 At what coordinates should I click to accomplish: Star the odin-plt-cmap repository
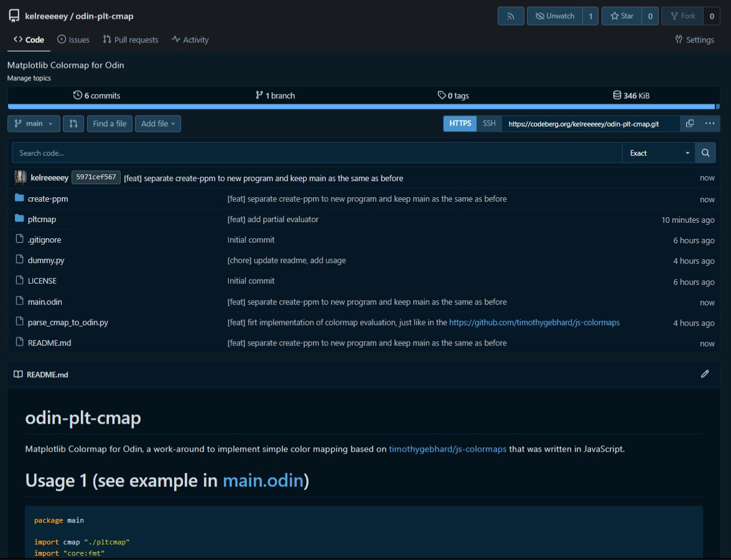coord(622,16)
